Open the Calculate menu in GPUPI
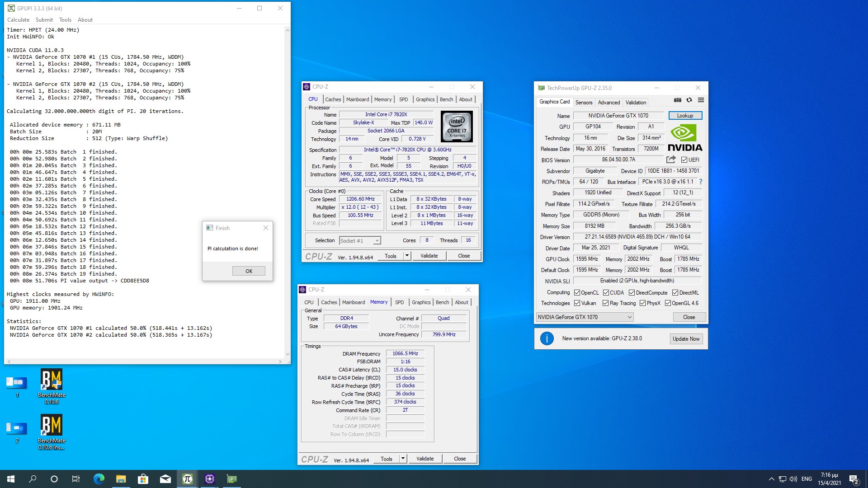The width and height of the screenshot is (868, 488). (18, 20)
